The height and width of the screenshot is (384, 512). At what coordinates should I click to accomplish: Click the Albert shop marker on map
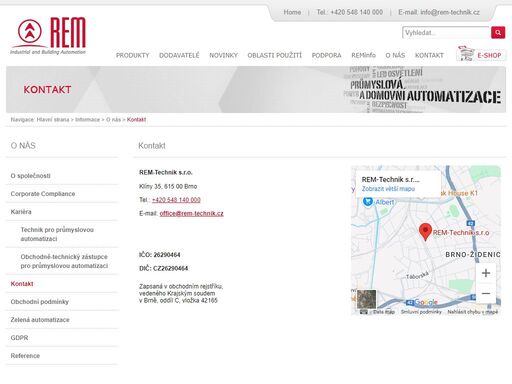click(368, 202)
